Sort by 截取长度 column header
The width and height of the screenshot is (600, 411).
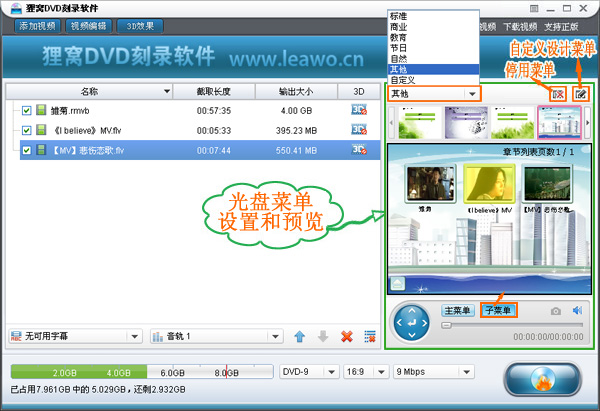[214, 91]
